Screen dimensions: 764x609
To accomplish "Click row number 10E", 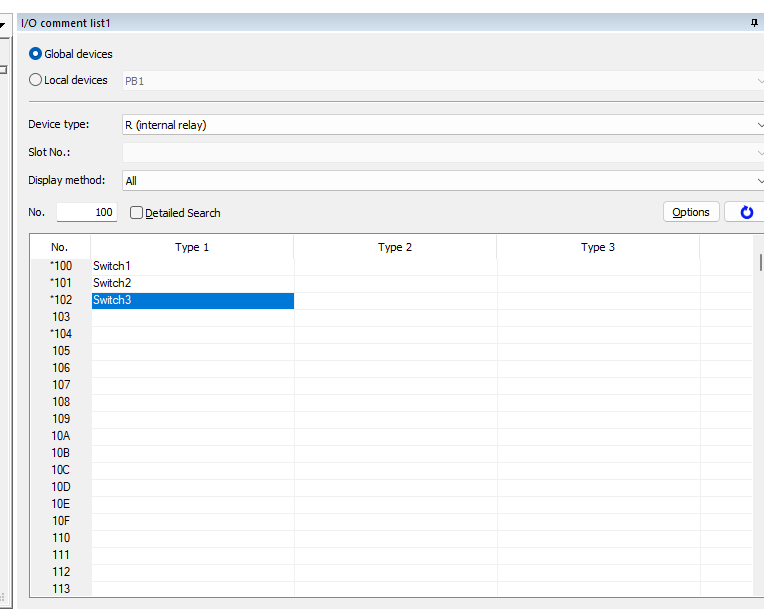I will tap(61, 504).
